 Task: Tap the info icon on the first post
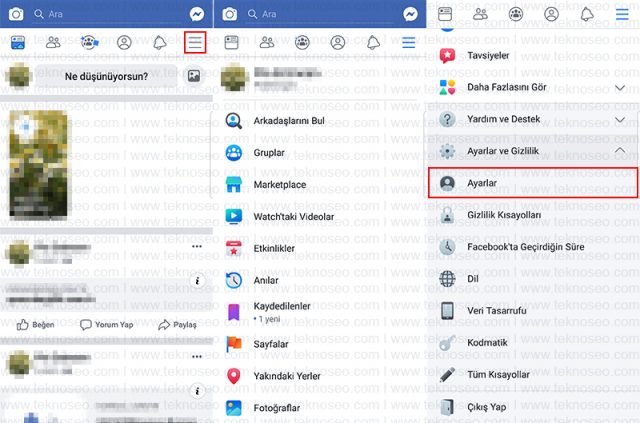(x=197, y=281)
